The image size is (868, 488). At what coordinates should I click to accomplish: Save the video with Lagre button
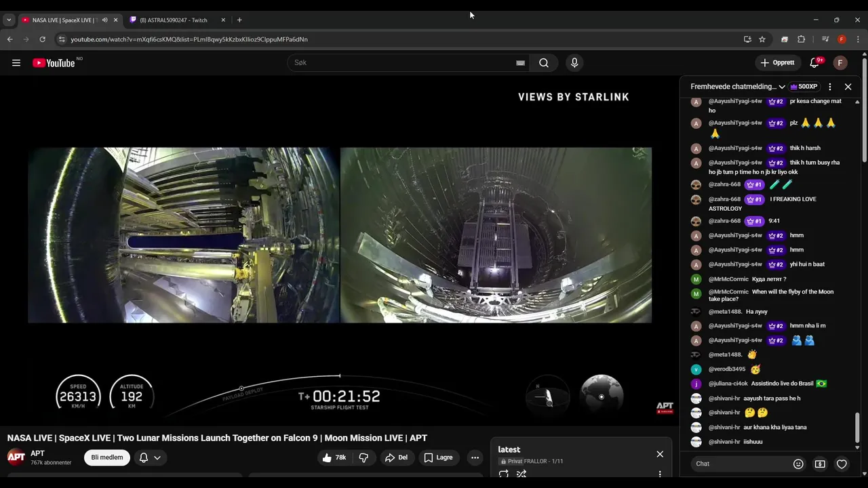(438, 457)
